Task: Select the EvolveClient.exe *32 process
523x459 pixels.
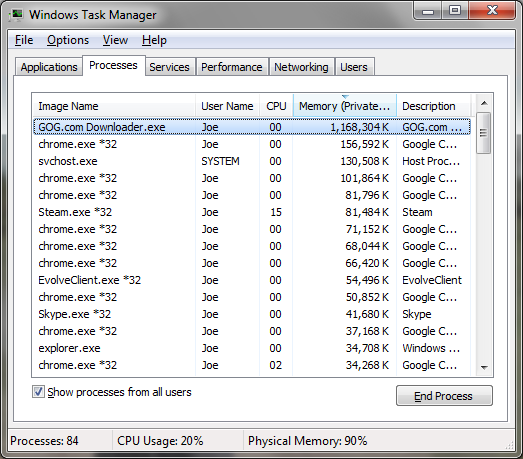Action: [x=252, y=280]
